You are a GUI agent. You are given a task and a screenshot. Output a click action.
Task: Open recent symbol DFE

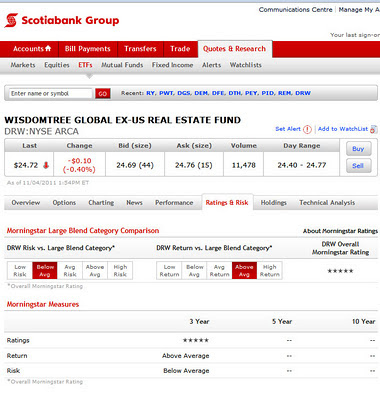pos(218,93)
